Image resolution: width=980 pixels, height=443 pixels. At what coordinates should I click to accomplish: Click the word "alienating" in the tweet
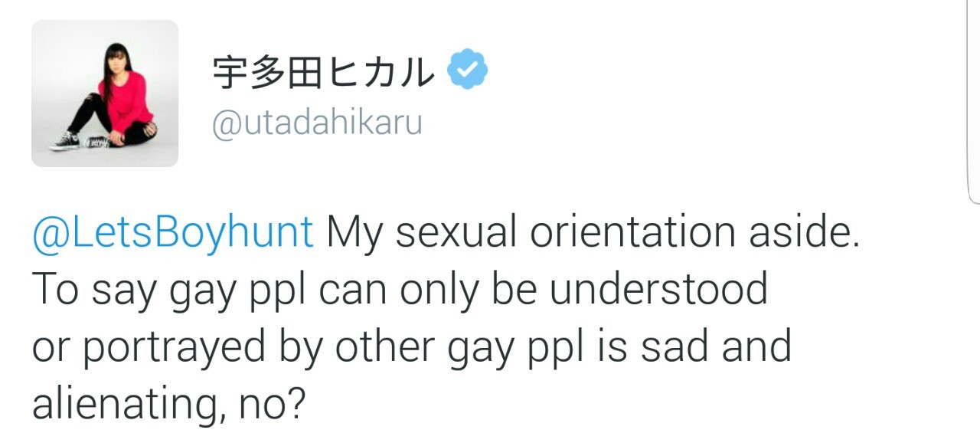[121, 402]
